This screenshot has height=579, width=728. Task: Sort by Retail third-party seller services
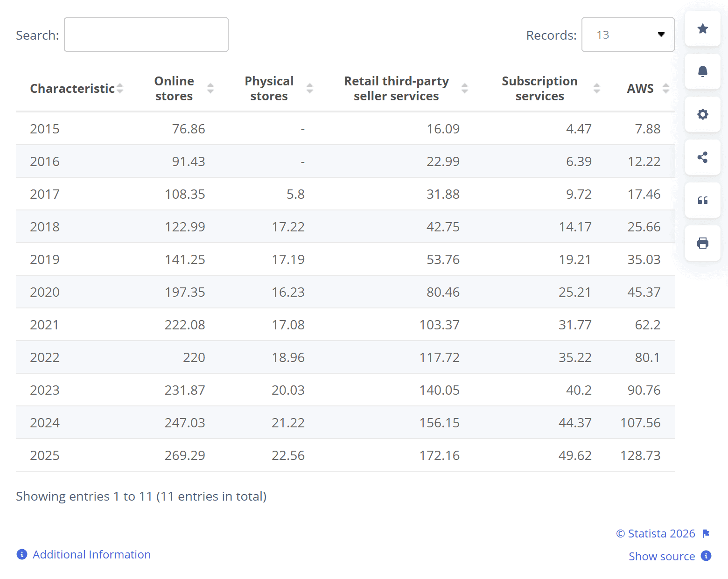pos(465,88)
